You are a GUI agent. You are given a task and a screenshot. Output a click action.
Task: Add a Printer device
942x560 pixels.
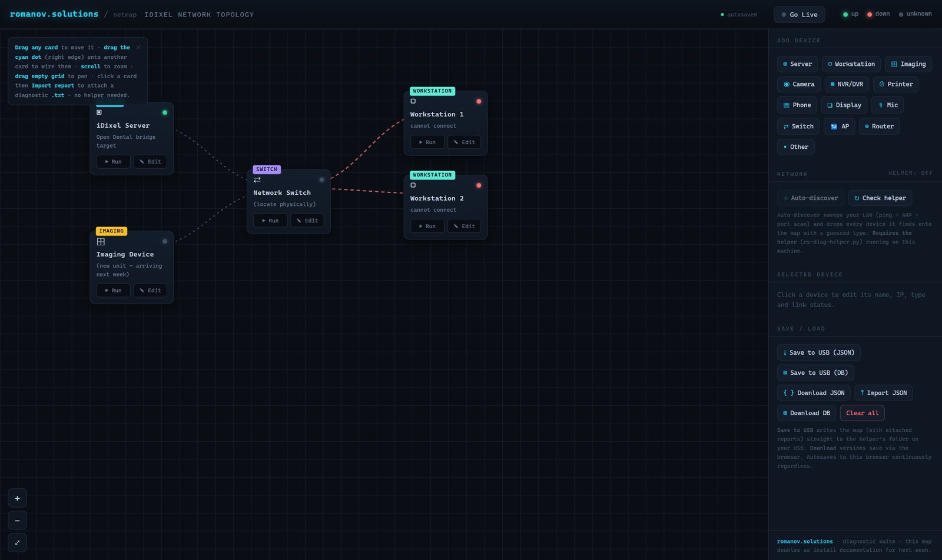pos(895,84)
